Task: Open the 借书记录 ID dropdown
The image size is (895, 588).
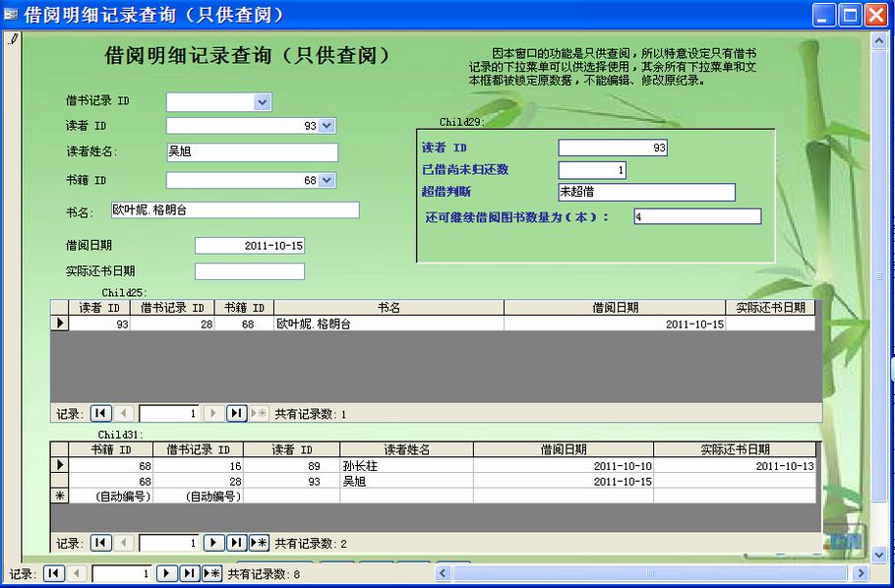Action: (x=262, y=102)
